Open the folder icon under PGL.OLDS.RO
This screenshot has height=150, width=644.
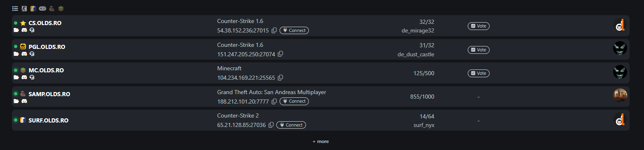coord(16,54)
